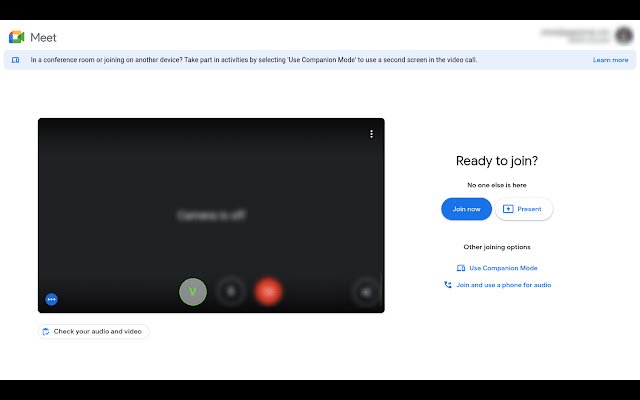Click the blurred button at preview's right edge

click(x=366, y=291)
